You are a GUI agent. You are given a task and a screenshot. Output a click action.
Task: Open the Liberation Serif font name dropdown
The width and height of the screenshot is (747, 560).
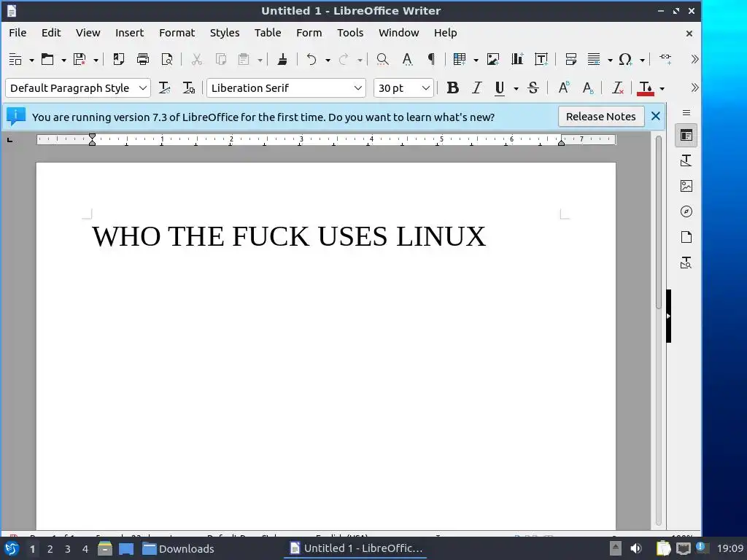[357, 88]
